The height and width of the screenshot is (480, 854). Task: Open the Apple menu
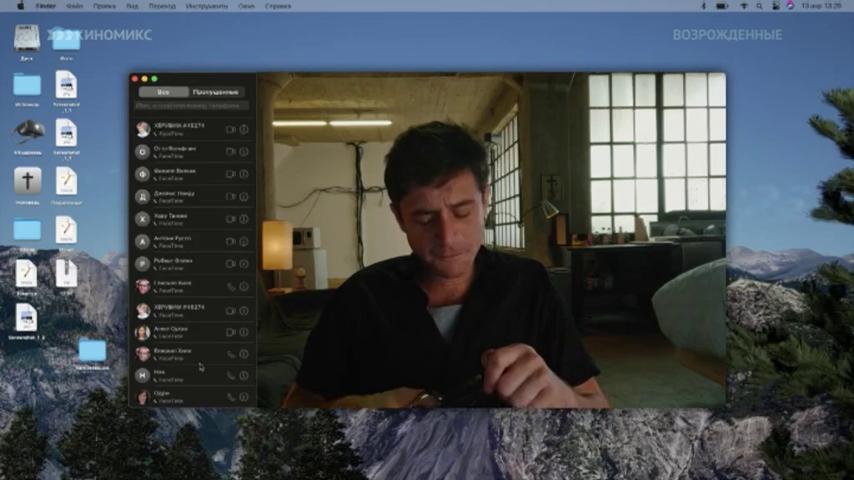coord(21,6)
